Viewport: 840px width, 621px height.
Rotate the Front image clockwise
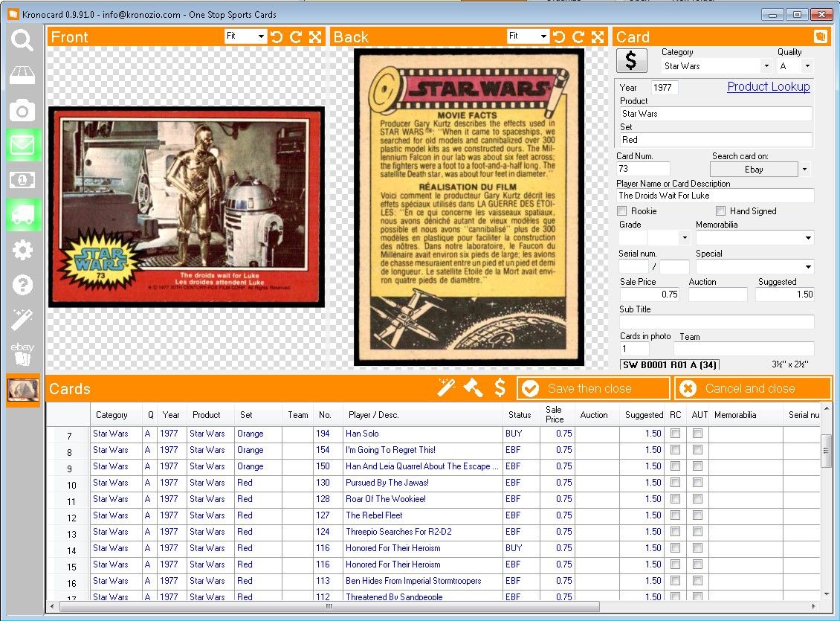296,37
